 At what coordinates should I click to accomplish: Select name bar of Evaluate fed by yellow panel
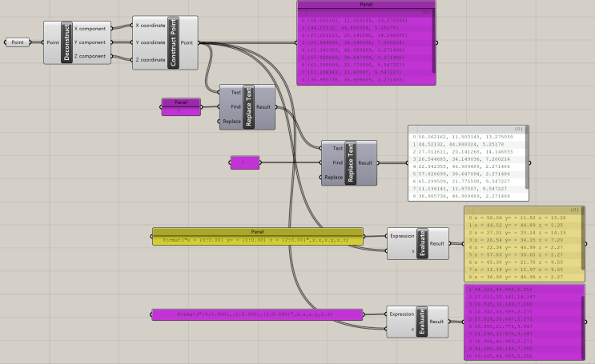pyautogui.click(x=422, y=243)
